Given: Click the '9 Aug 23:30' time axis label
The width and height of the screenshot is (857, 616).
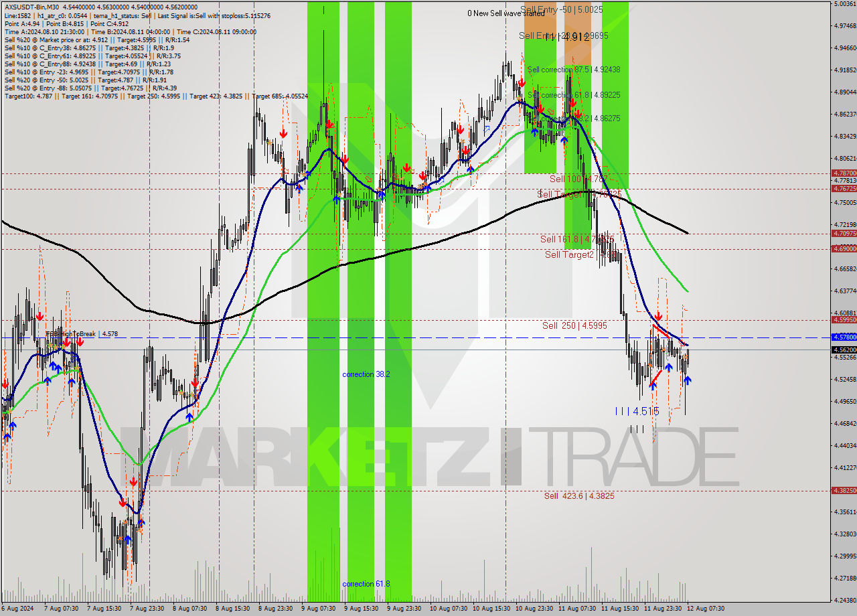Looking at the screenshot, I should point(404,609).
